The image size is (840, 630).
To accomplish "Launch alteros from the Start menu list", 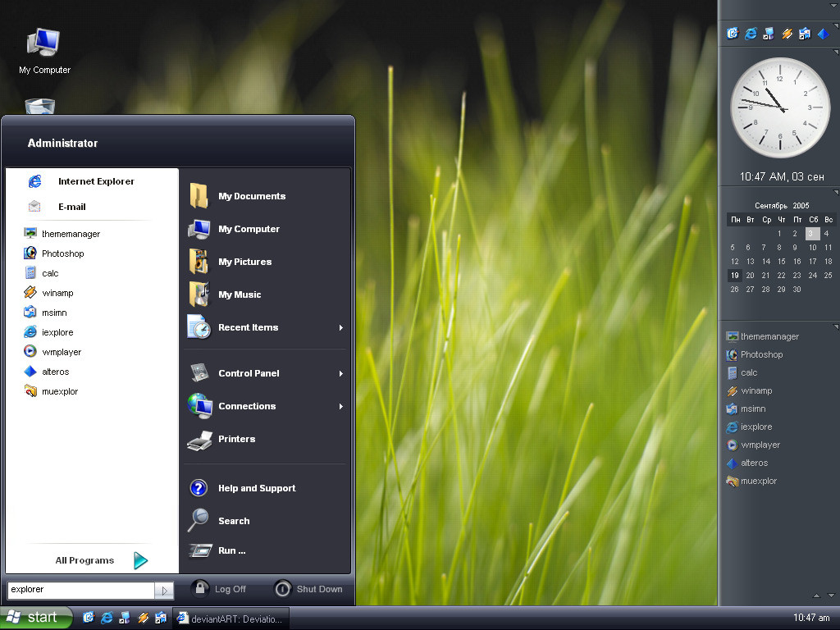I will point(47,372).
